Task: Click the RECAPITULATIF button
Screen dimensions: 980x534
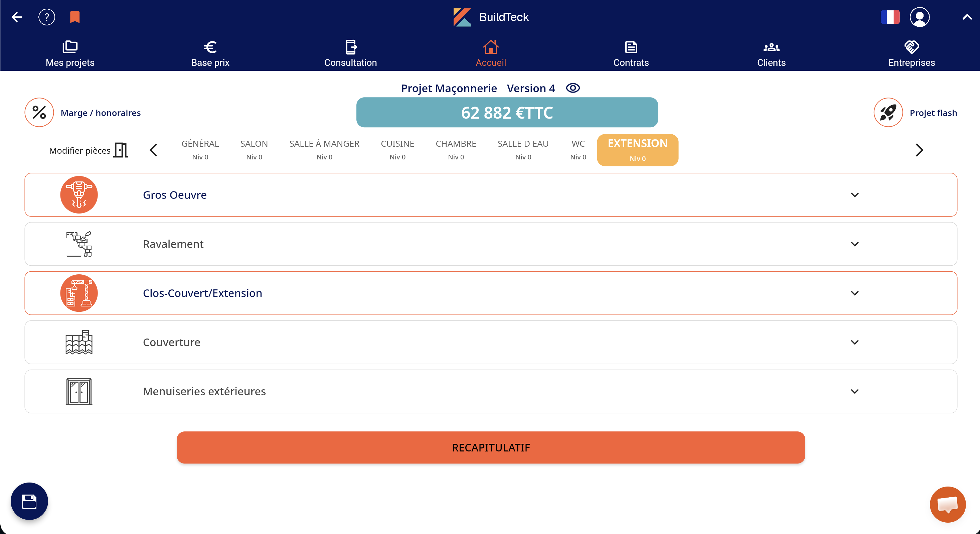Action: [490, 447]
